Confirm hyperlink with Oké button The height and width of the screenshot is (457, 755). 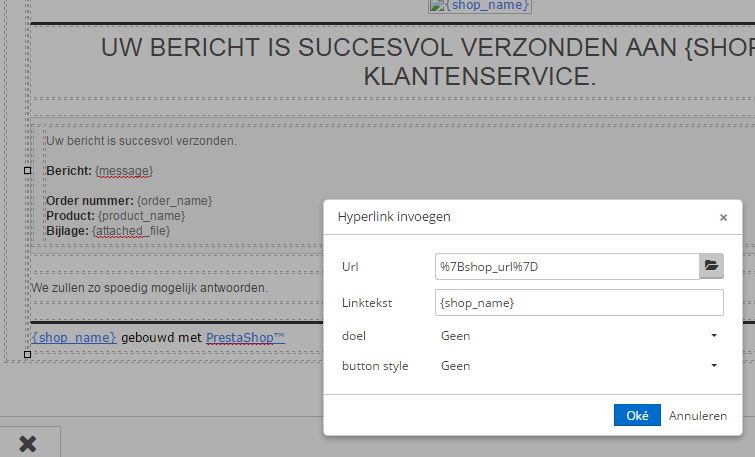637,415
